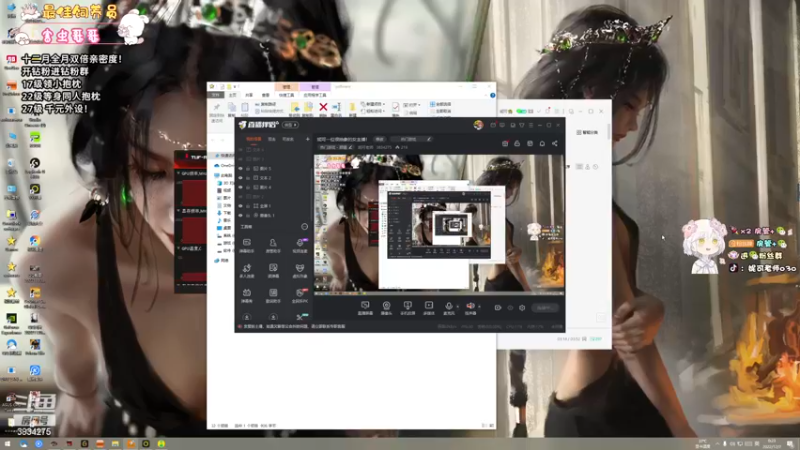
Task: Open the View tab in Explorer
Action: [265, 95]
